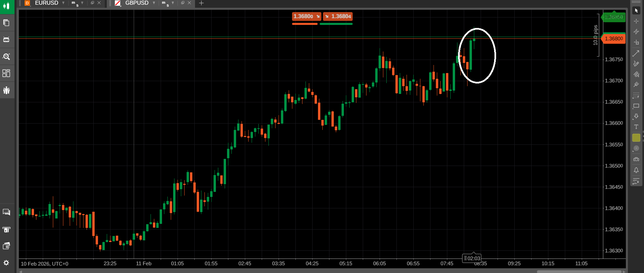Open the Copy people icon in sidebar

click(6, 90)
